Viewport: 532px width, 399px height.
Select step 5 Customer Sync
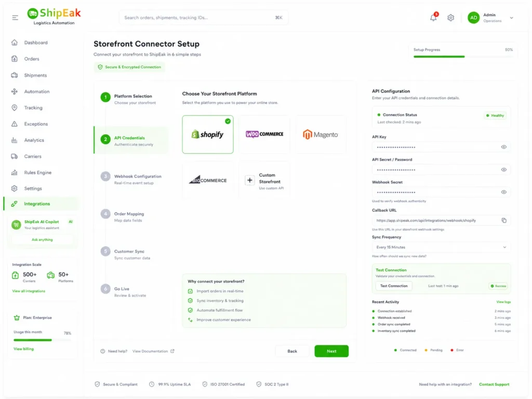point(130,255)
